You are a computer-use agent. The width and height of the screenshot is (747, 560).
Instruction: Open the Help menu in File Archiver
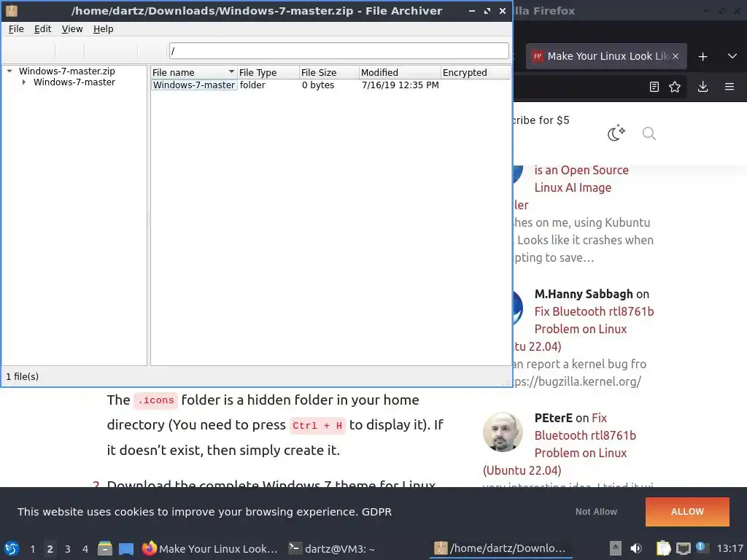point(103,29)
